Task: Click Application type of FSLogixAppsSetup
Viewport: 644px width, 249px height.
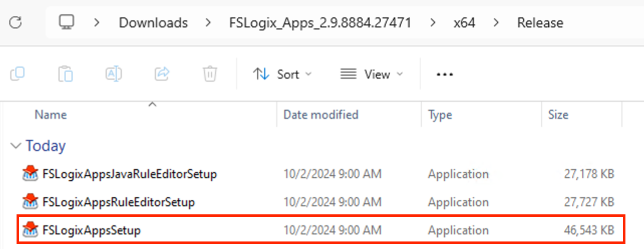Action: point(458,230)
